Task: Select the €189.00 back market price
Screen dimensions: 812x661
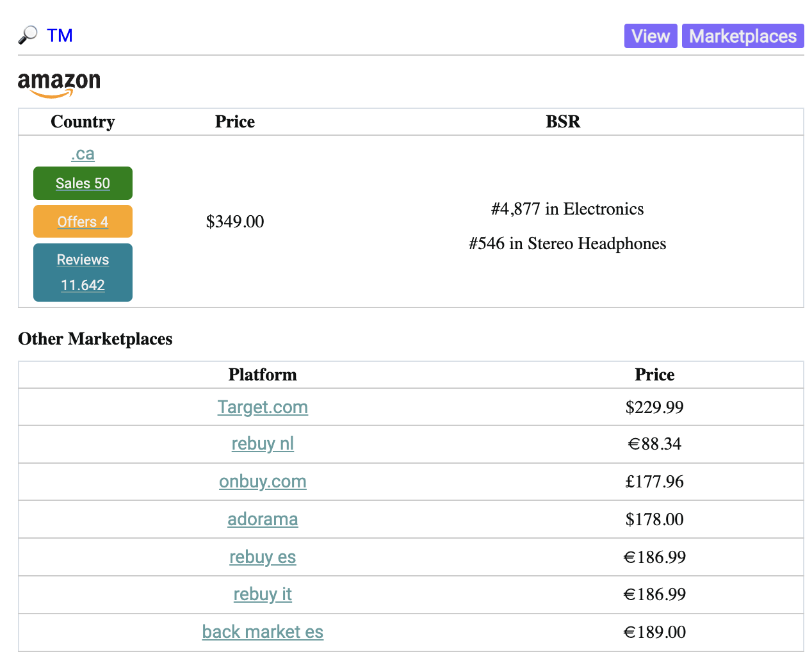Action: 654,632
